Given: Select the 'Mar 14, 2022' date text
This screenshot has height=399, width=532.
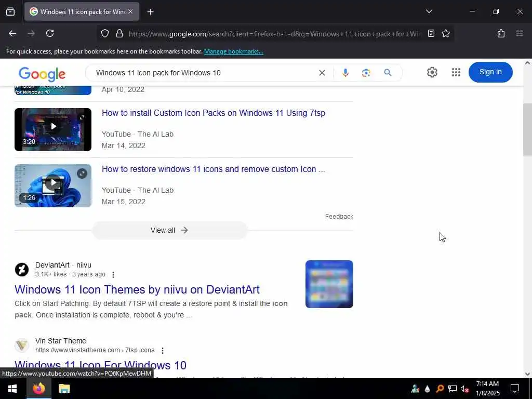Looking at the screenshot, I should tap(124, 145).
